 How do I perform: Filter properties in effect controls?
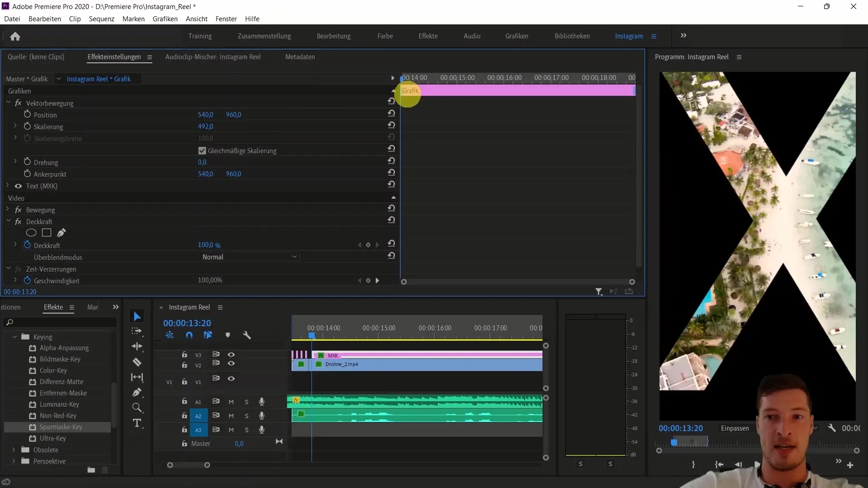tap(599, 292)
